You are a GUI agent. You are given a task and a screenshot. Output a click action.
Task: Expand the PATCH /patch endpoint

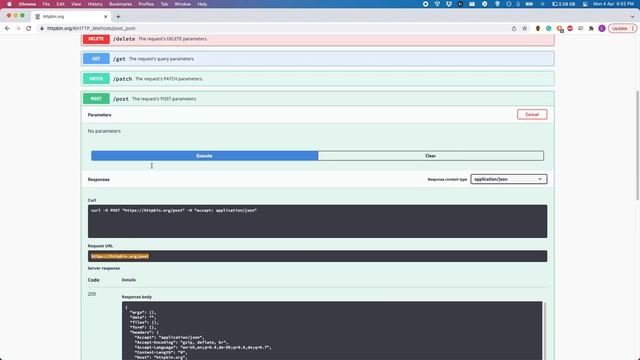coord(318,79)
